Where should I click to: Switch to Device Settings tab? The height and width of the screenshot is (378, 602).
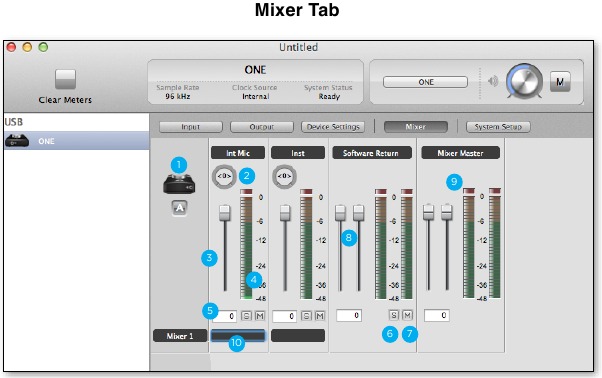coord(333,127)
